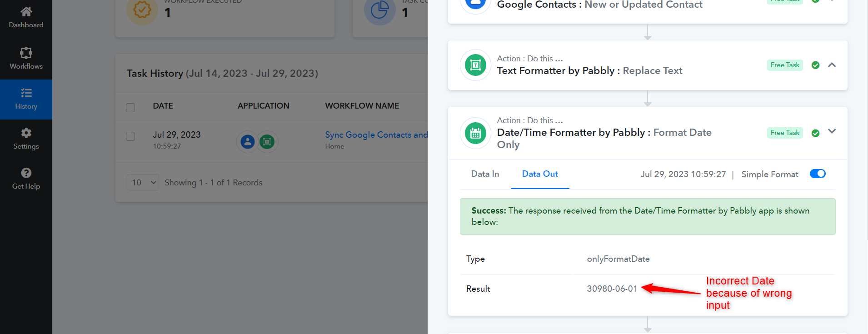868x334 pixels.
Task: Check the Jul 29, 2023 task row
Action: 130,136
